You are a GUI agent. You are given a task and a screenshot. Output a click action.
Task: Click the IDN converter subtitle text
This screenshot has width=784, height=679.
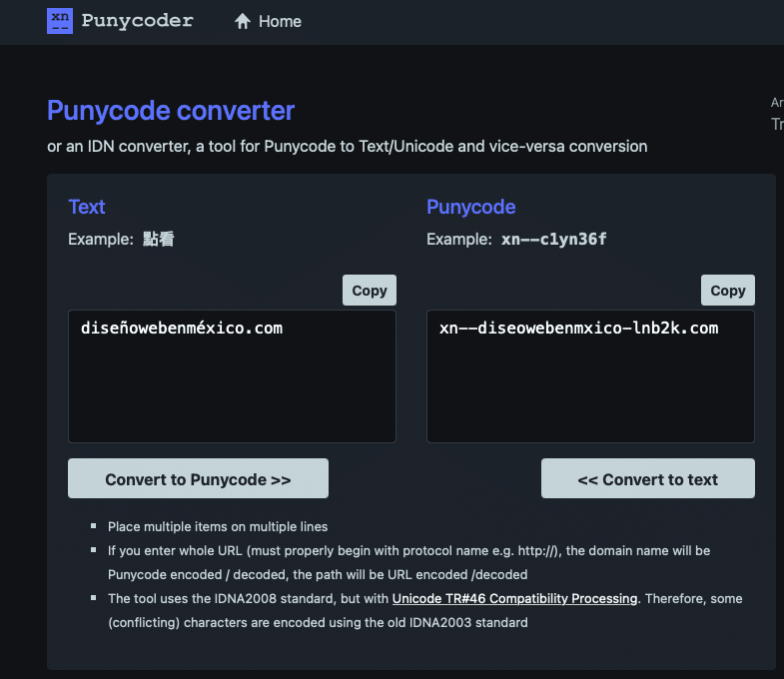point(347,146)
